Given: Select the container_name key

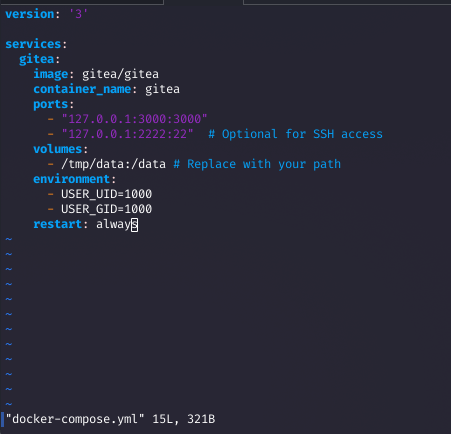Looking at the screenshot, I should (82, 89).
